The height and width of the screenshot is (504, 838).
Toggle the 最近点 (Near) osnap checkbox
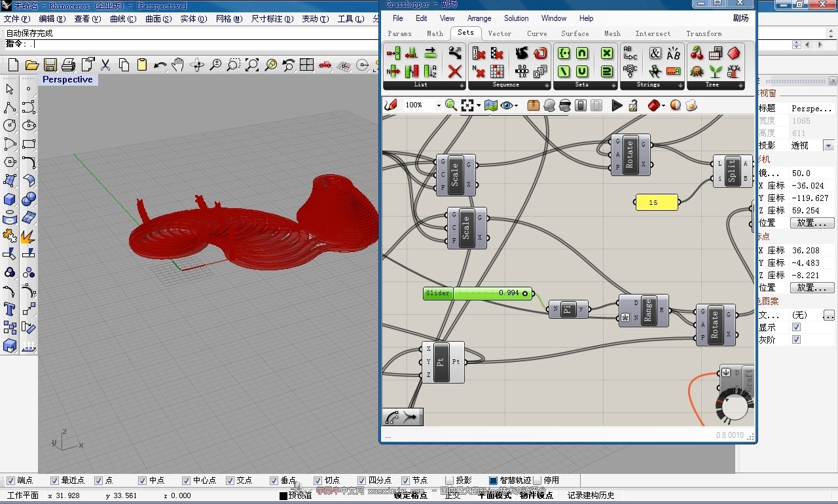(x=54, y=480)
